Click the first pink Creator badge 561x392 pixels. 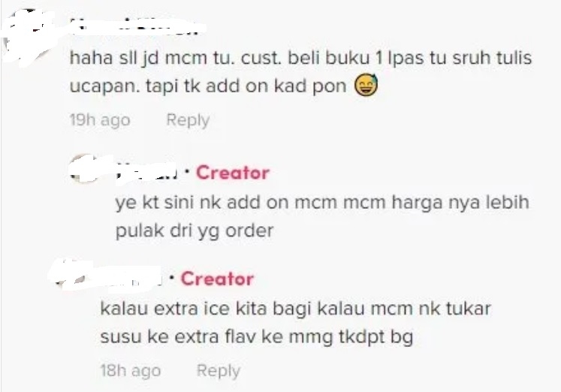[x=233, y=173]
